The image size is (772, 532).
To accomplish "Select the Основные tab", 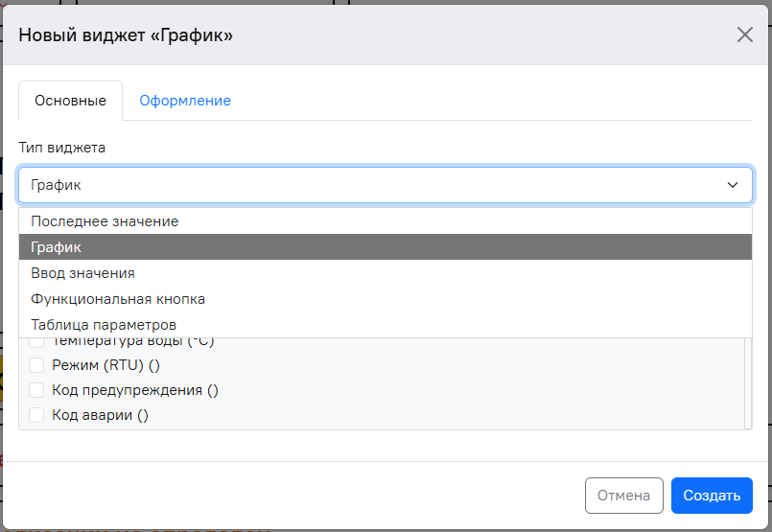I will (70, 101).
